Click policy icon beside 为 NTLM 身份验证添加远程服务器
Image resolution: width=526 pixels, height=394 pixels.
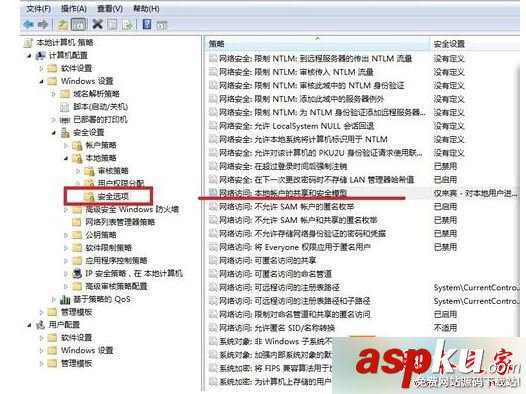coord(213,112)
